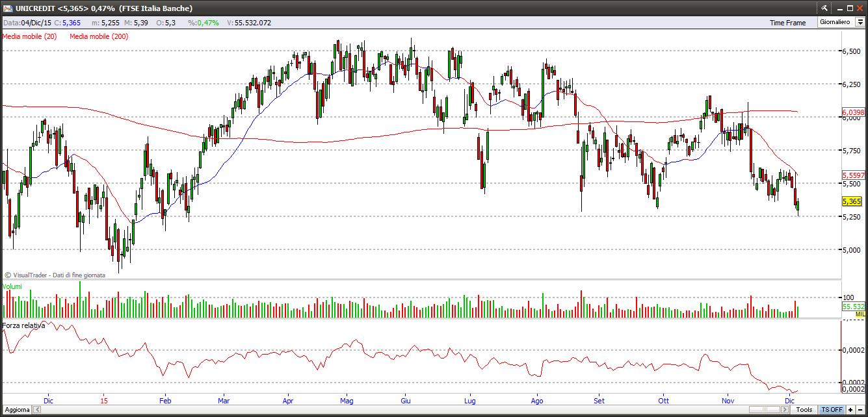Maximize the chart window
The width and height of the screenshot is (868, 417).
pyautogui.click(x=849, y=8)
